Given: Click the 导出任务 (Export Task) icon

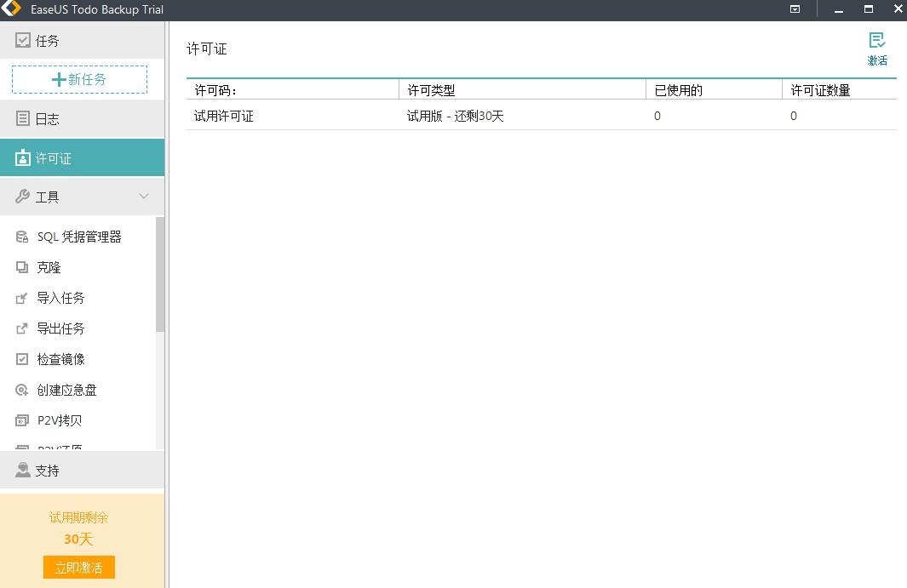Looking at the screenshot, I should (x=22, y=328).
